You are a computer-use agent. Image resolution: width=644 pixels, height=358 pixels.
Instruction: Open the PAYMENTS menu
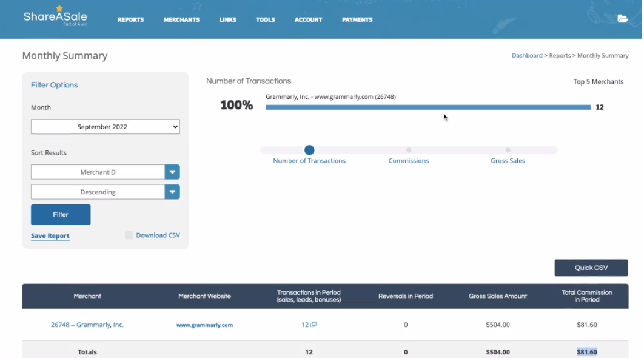[357, 20]
